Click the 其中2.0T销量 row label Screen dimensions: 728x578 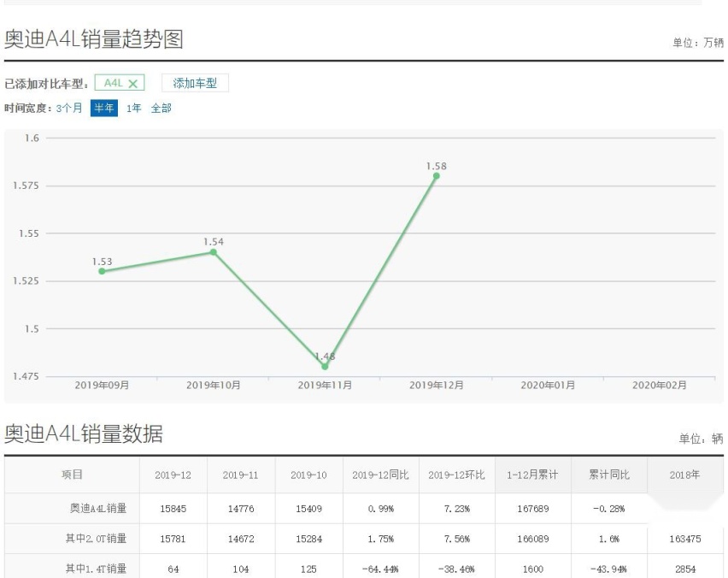96,539
